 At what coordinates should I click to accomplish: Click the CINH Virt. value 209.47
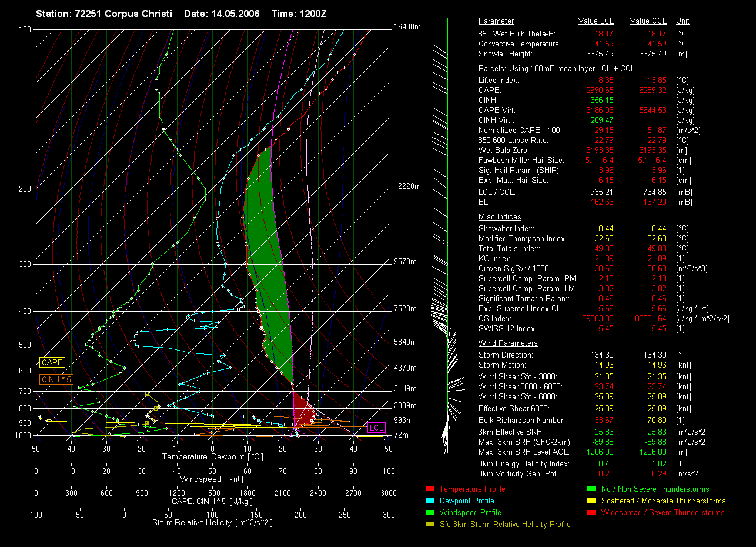point(602,120)
